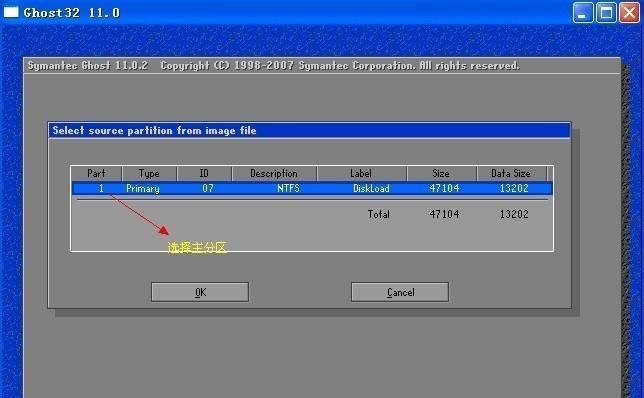Click the Description column header
The width and height of the screenshot is (644, 398).
click(x=274, y=173)
